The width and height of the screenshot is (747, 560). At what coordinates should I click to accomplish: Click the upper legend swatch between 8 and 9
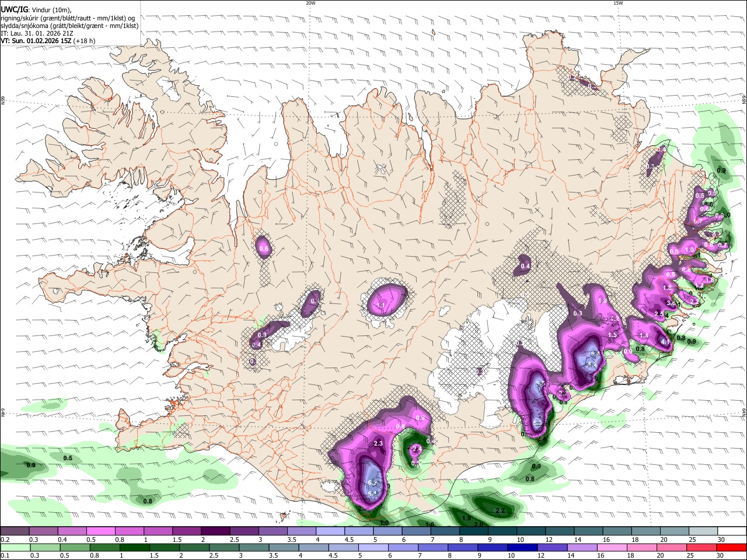[473, 531]
